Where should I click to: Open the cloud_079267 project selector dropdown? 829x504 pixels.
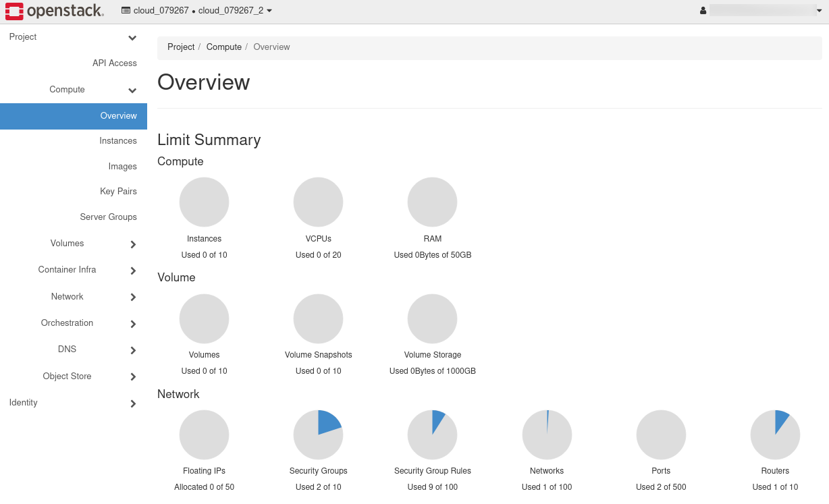(x=196, y=11)
